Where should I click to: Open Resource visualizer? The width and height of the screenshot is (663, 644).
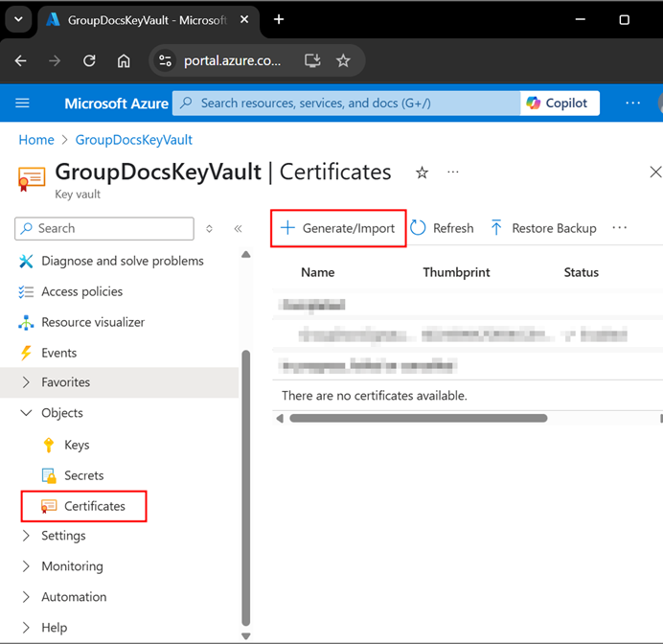[x=93, y=322]
